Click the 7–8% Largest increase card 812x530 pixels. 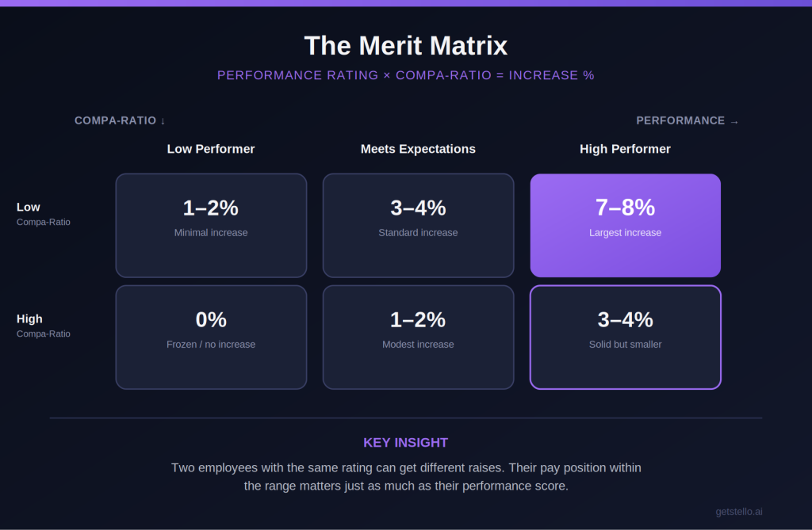pos(625,225)
